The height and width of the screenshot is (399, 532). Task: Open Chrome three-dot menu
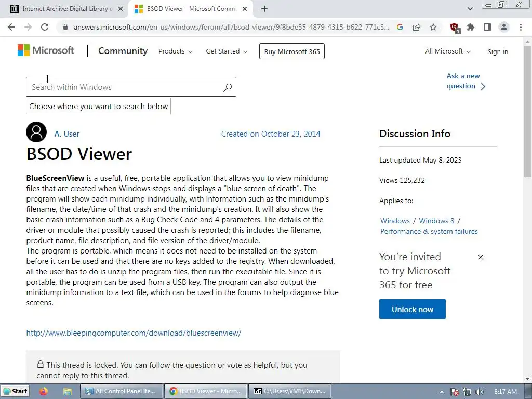(x=521, y=27)
